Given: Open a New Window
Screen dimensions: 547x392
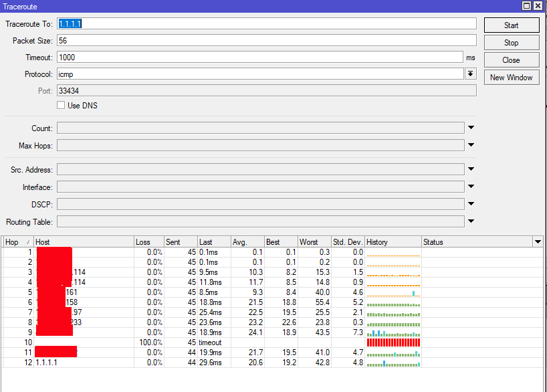Looking at the screenshot, I should click(x=512, y=78).
